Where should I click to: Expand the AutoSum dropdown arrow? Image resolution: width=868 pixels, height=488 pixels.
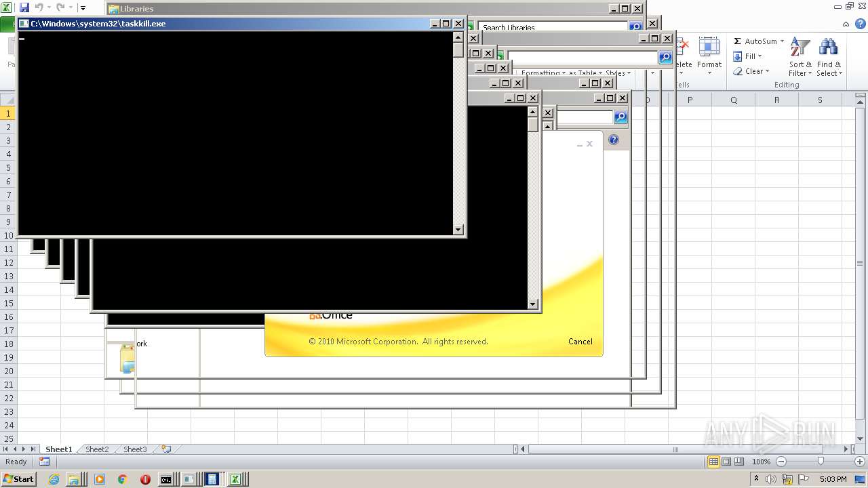(782, 41)
